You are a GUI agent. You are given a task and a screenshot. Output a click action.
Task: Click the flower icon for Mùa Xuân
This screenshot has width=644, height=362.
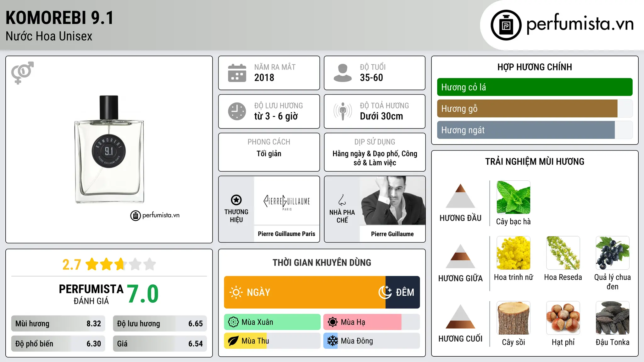(233, 322)
